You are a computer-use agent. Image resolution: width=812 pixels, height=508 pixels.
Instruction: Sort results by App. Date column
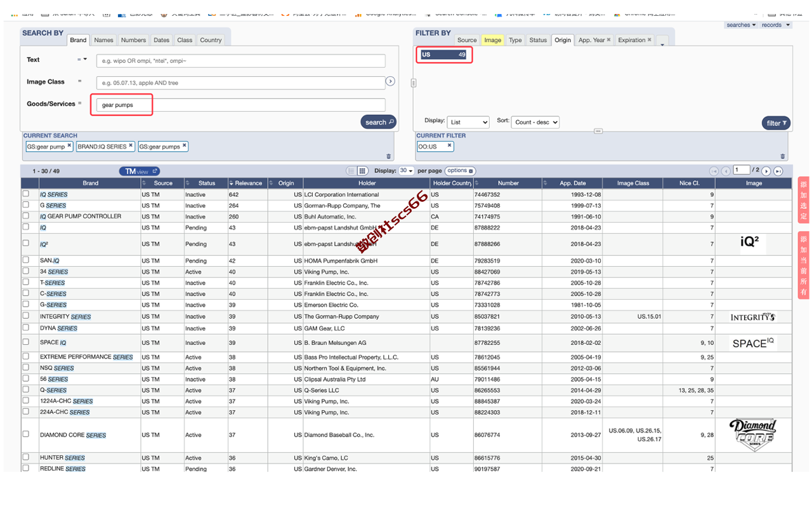[546, 183]
